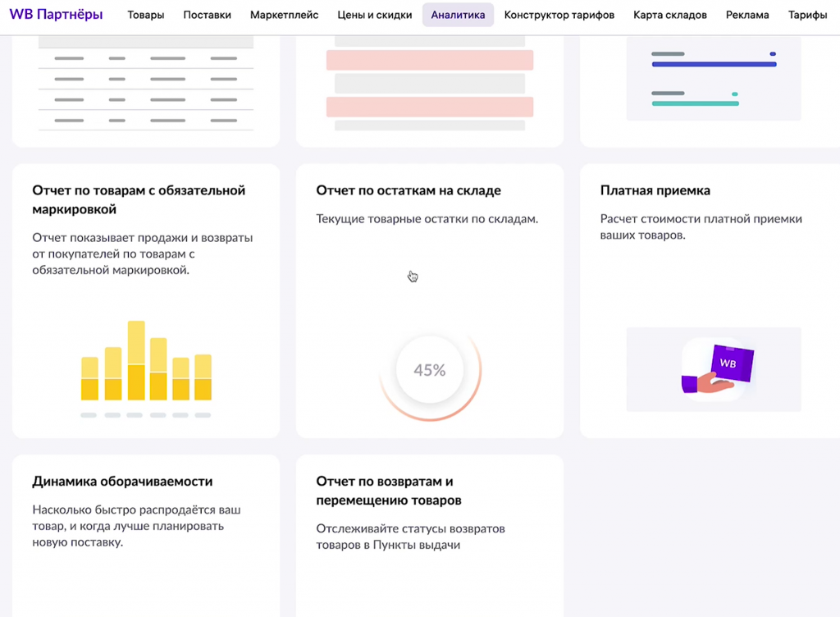The width and height of the screenshot is (840, 617).
Task: Click the WB box in hand illustration
Action: click(714, 369)
